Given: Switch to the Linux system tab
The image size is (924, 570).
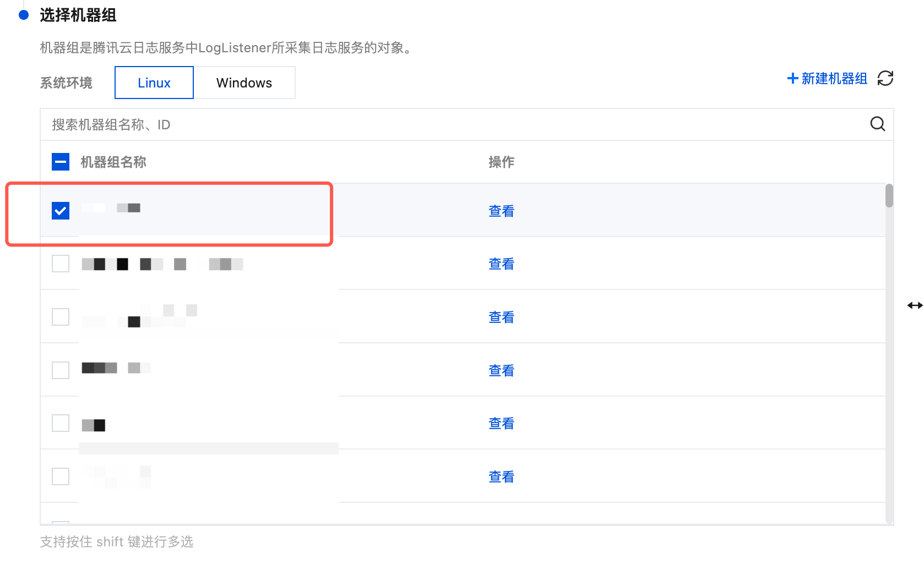Looking at the screenshot, I should point(154,83).
